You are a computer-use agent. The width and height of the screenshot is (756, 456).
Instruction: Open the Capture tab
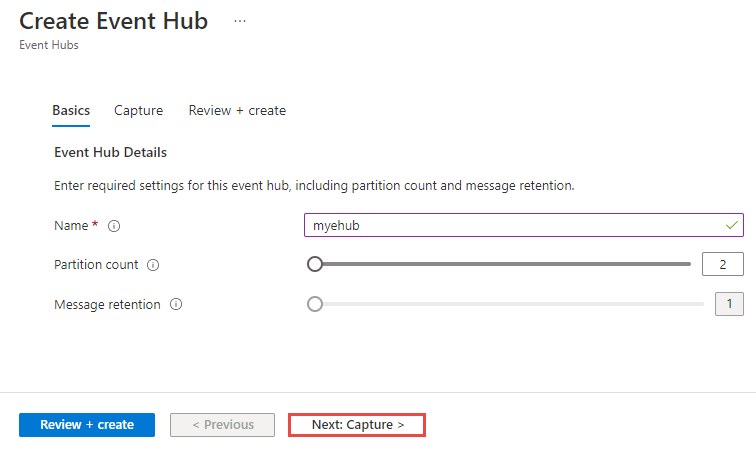[x=139, y=111]
